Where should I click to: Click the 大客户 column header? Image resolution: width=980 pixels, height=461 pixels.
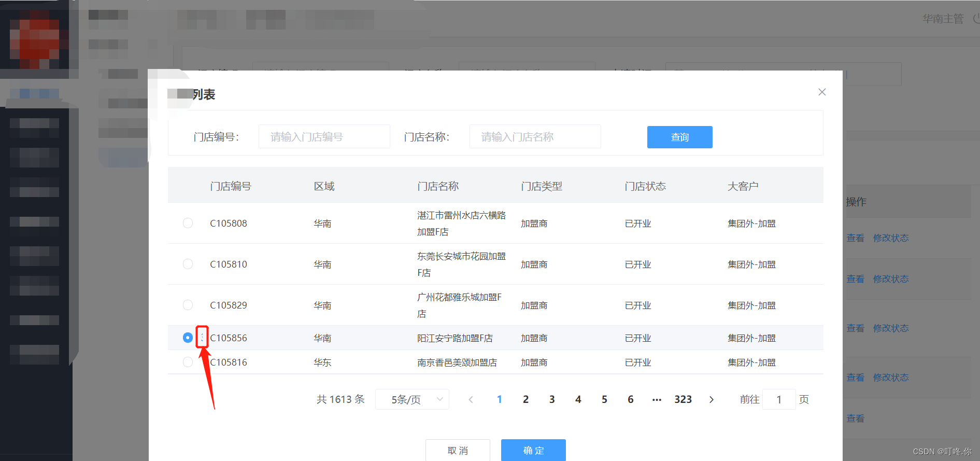[x=743, y=186]
